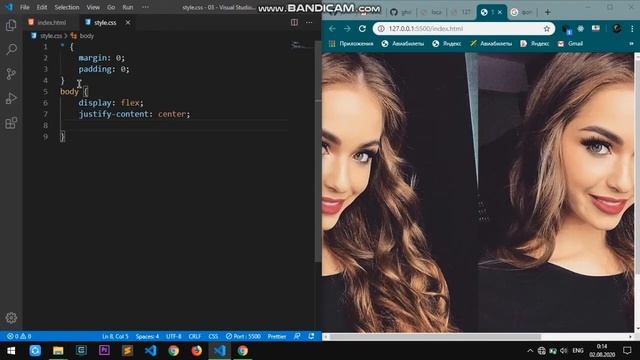Viewport: 640px width, 360px height.
Task: Change the CSS language mode
Action: [213, 336]
